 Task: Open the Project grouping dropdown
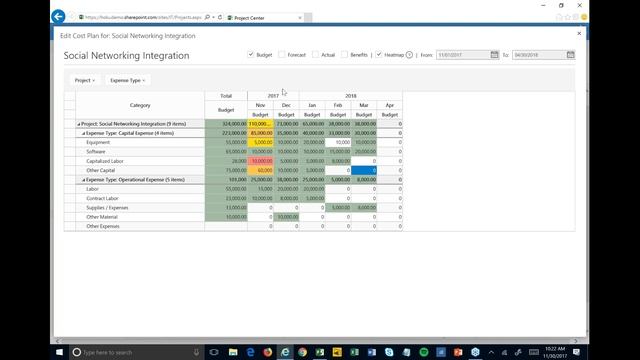84,80
